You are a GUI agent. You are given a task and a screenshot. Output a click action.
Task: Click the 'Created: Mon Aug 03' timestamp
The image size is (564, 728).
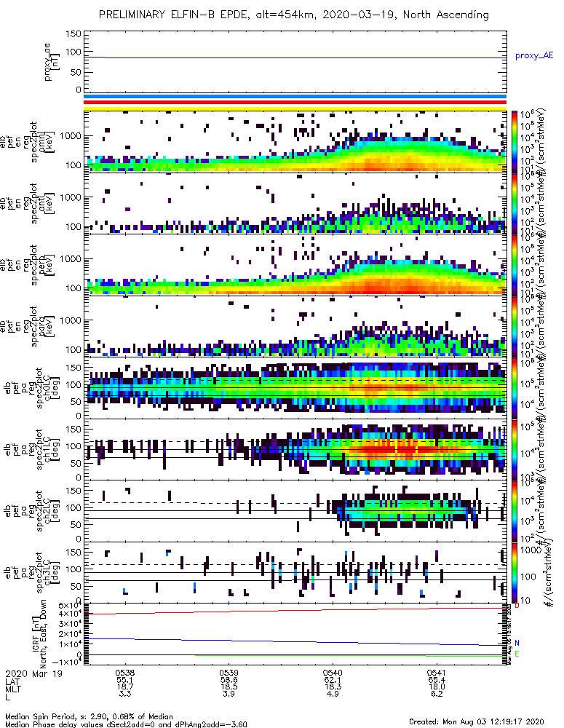pos(476,721)
